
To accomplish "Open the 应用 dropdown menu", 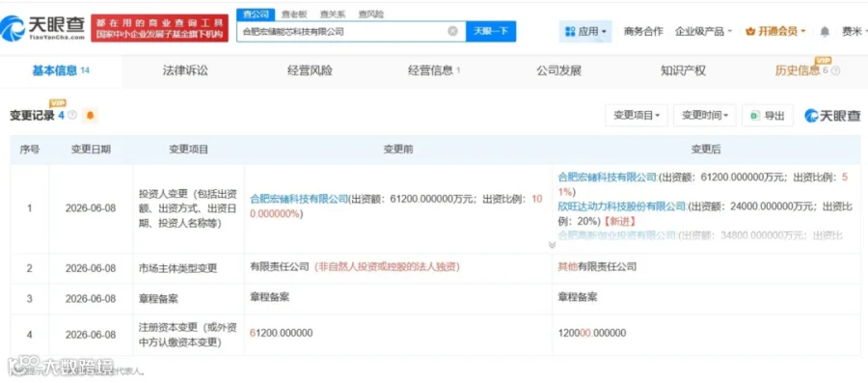I will pyautogui.click(x=585, y=32).
